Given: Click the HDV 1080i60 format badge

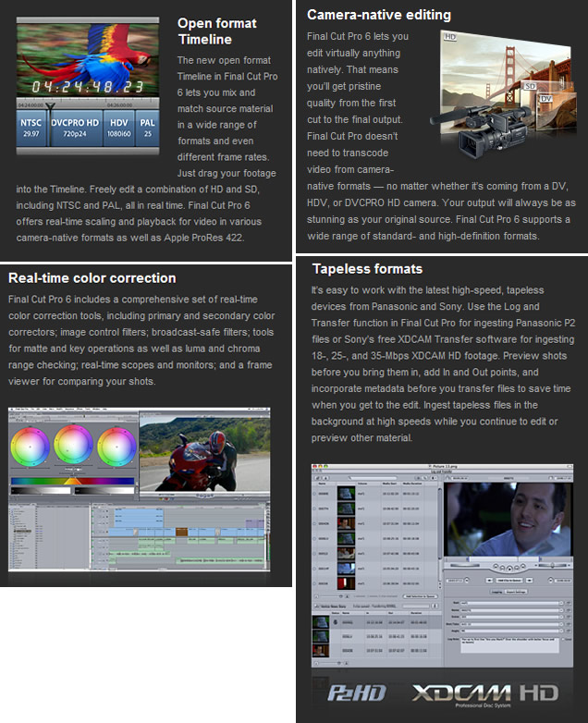Looking at the screenshot, I should click(x=119, y=128).
